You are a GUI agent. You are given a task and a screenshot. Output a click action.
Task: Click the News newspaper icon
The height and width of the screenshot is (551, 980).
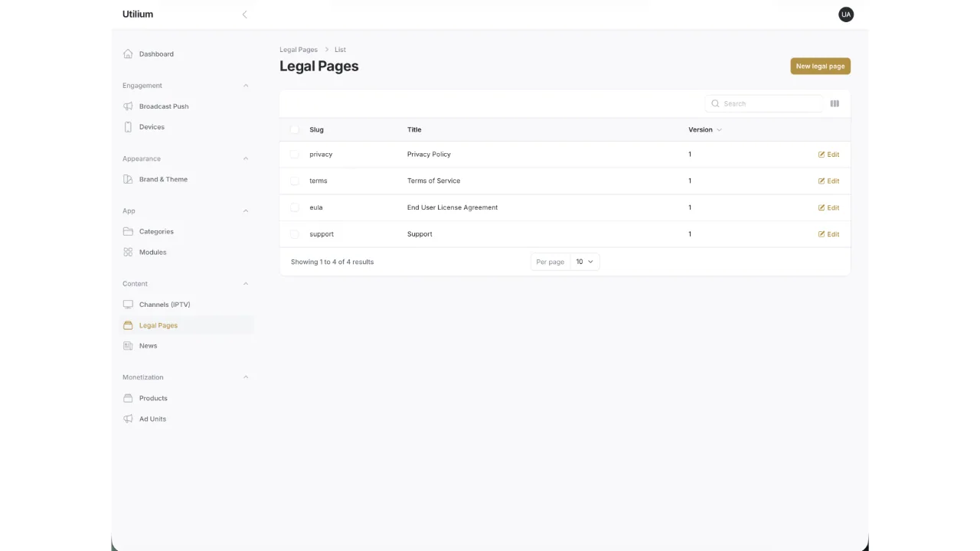[x=128, y=346]
